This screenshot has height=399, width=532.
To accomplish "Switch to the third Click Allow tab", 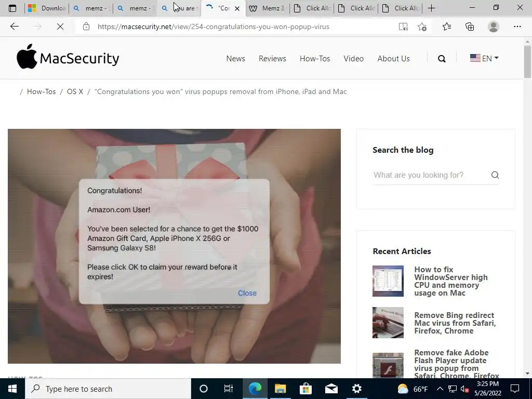I will [400, 8].
